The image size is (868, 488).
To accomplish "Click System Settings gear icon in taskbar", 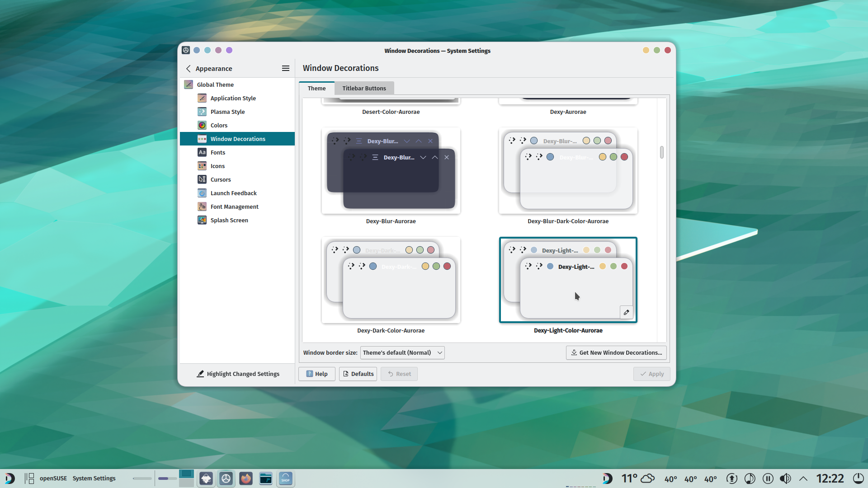I will click(x=226, y=478).
